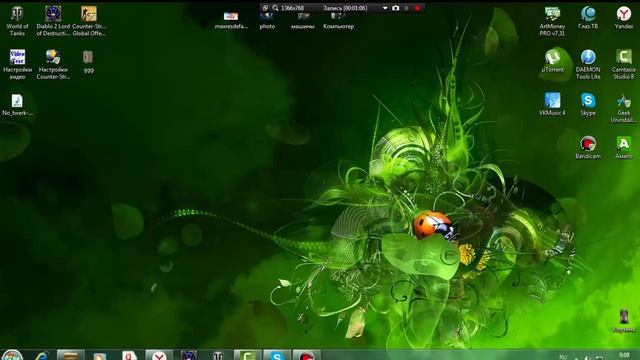The height and width of the screenshot is (360, 640).
Task: Open the World of Tanks desktop shortcut
Action: [x=17, y=21]
